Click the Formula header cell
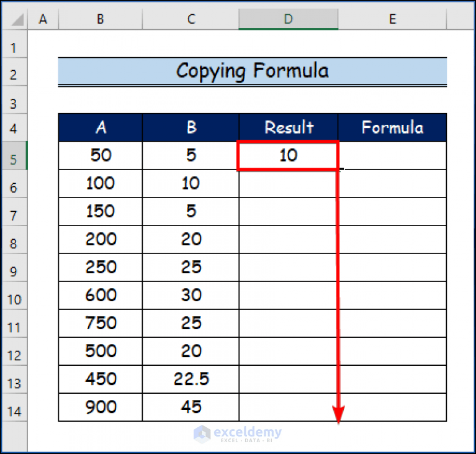 (x=392, y=128)
